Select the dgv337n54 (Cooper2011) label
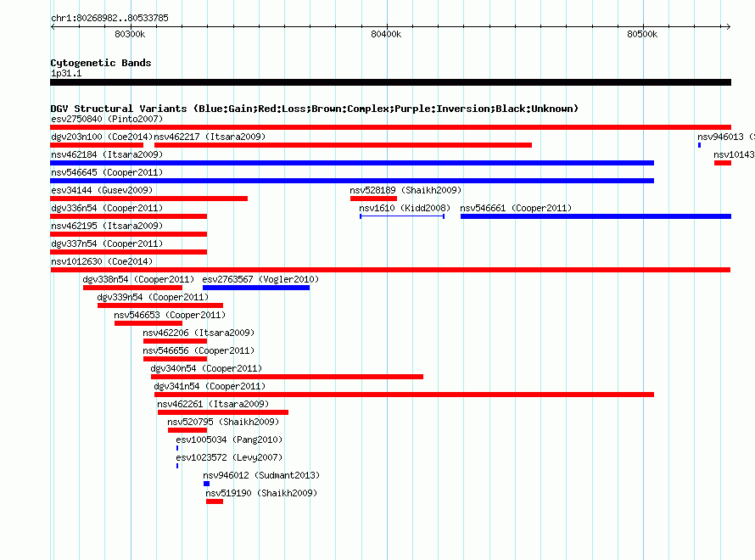 tap(107, 244)
